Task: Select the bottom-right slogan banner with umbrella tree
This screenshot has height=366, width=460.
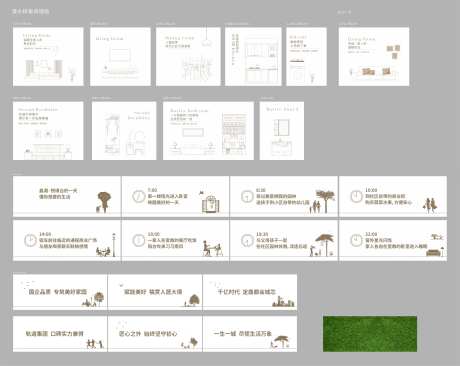Action: tap(250, 334)
